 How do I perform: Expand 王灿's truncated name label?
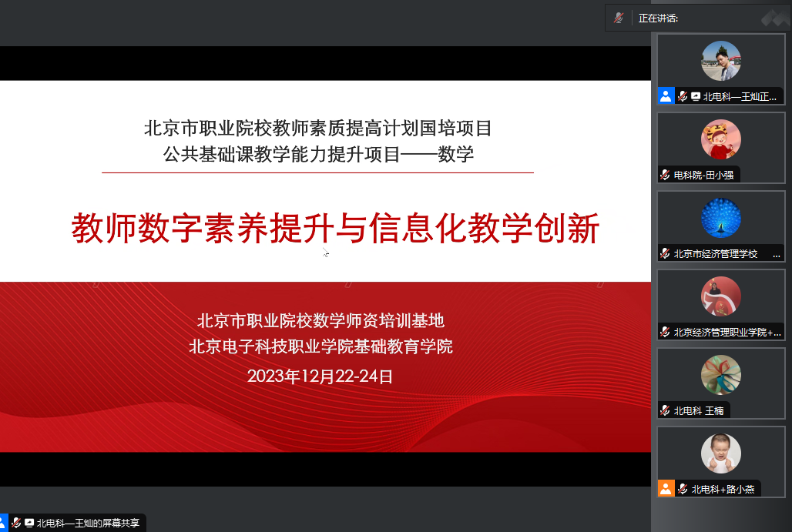pos(740,96)
